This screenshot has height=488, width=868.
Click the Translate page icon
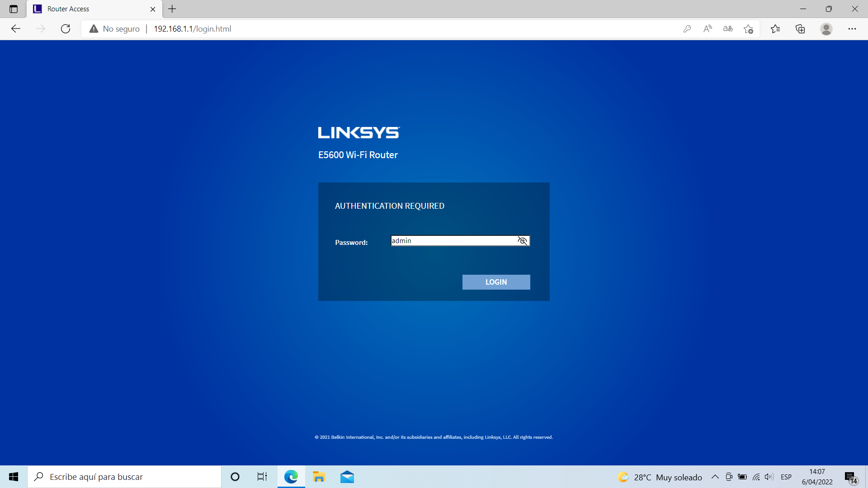click(x=728, y=29)
